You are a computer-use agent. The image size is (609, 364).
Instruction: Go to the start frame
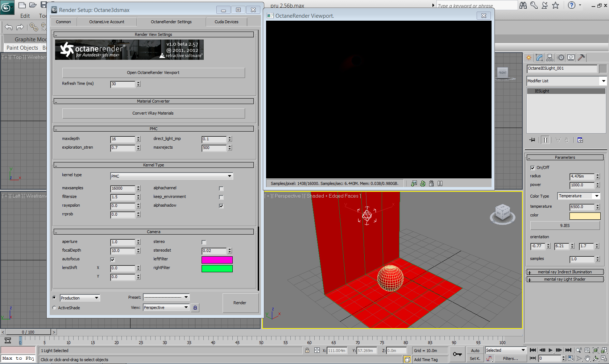(x=533, y=350)
